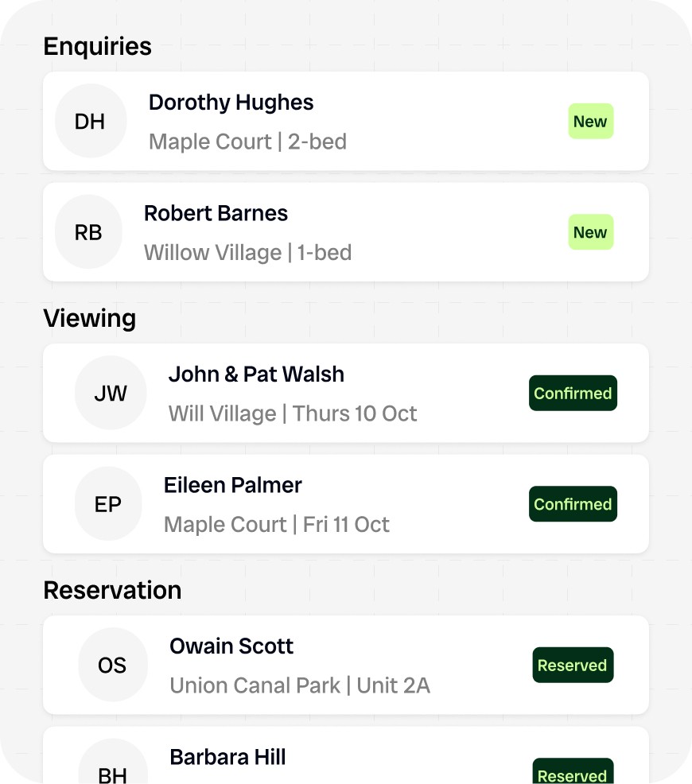Open the OS avatar icon
Screen dimensions: 692x784
[112, 665]
